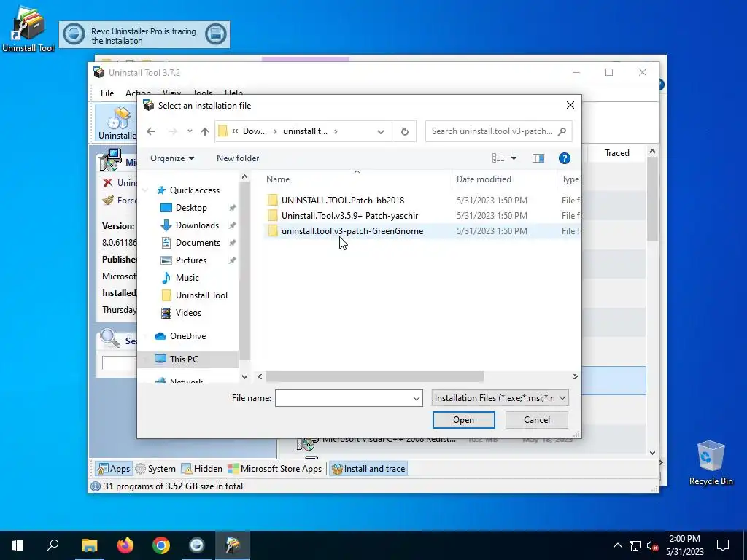747x560 pixels.
Task: Open Desktop in Quick access
Action: pos(191,208)
